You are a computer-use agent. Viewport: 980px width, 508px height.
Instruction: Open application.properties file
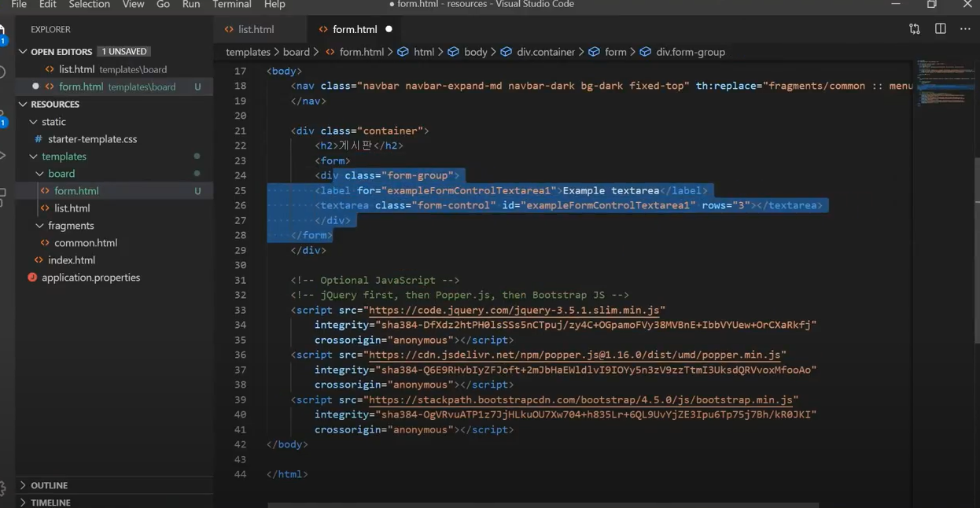coord(114,278)
